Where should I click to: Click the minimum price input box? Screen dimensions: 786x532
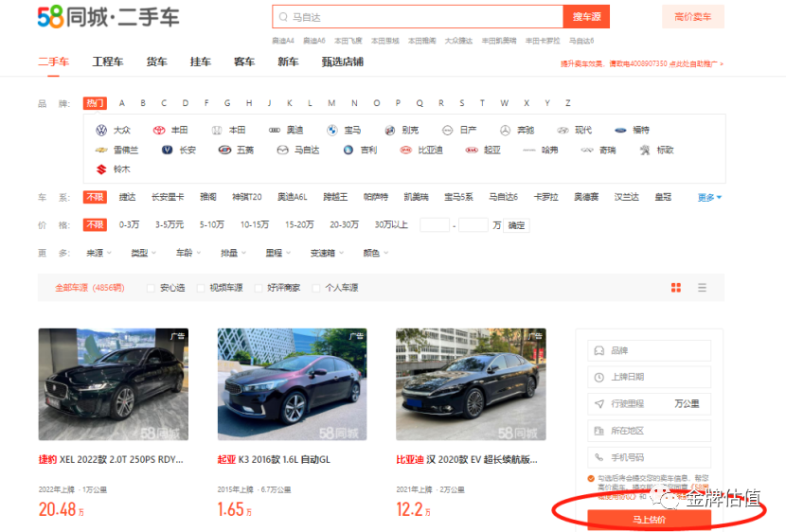[435, 225]
